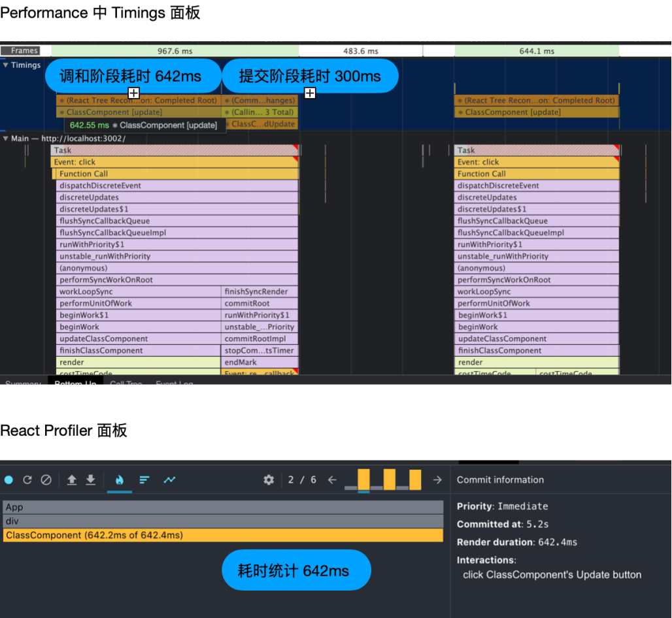
Task: Switch to the Ranked chart view icon
Action: coord(144,480)
